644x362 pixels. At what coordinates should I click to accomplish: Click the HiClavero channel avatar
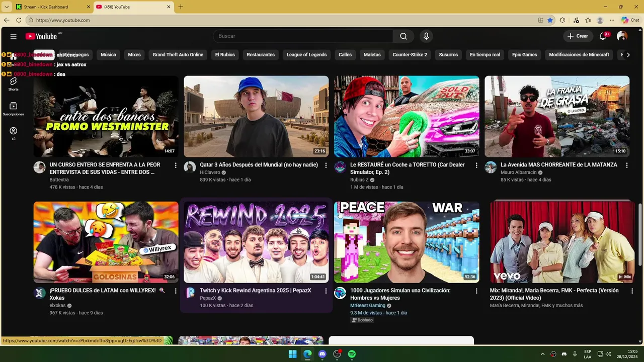pyautogui.click(x=190, y=167)
